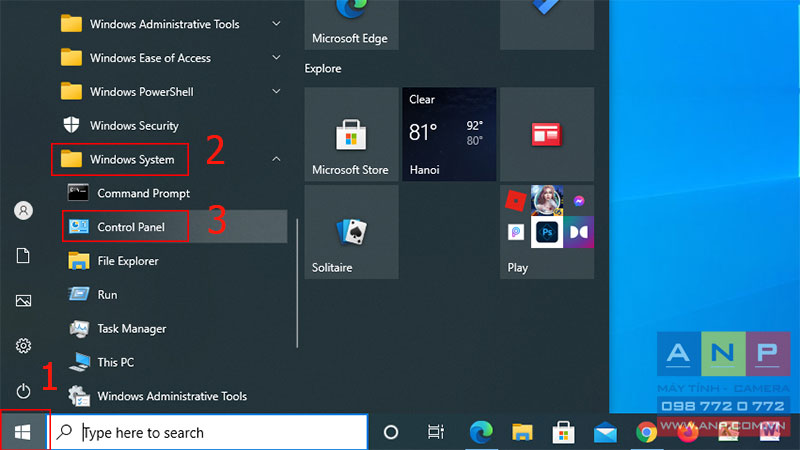This screenshot has width=800, height=450.
Task: Click the Command Prompt icon
Action: pyautogui.click(x=78, y=193)
